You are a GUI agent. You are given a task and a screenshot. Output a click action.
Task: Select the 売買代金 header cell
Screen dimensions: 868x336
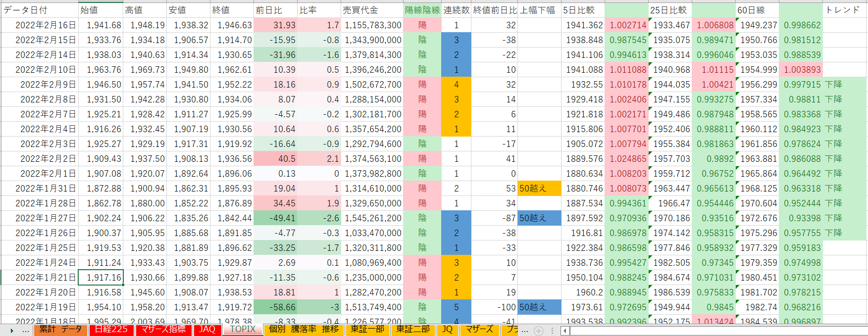(x=372, y=10)
